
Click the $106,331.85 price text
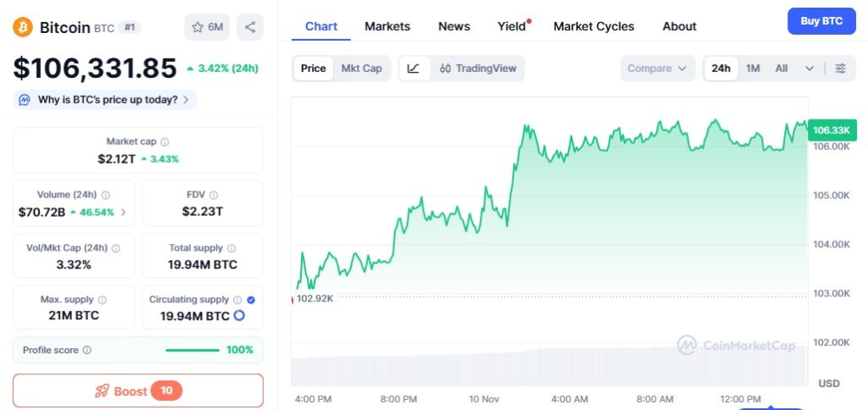[95, 68]
